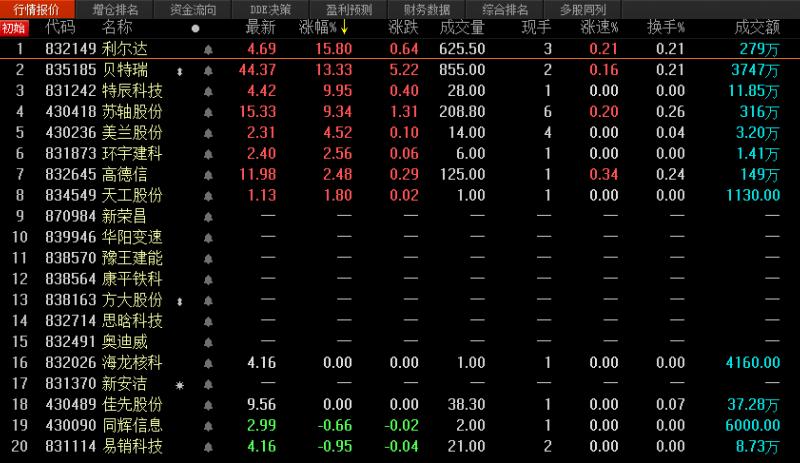The image size is (800, 463).
Task: Select stock code 430236
Action: [x=70, y=133]
